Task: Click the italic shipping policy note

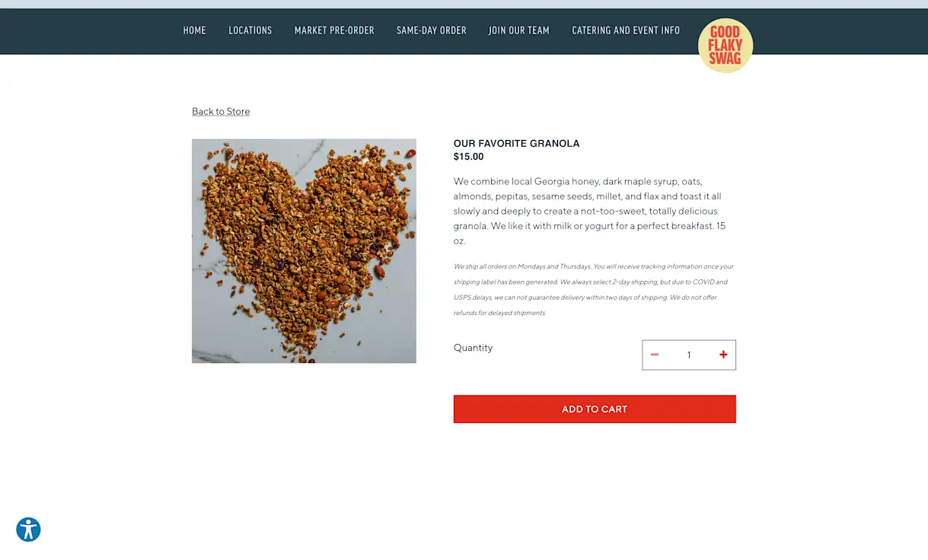Action: 594,289
